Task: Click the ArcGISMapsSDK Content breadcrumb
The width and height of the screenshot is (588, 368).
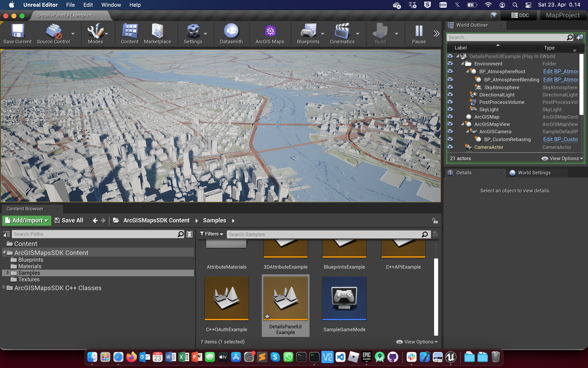Action: pyautogui.click(x=156, y=221)
